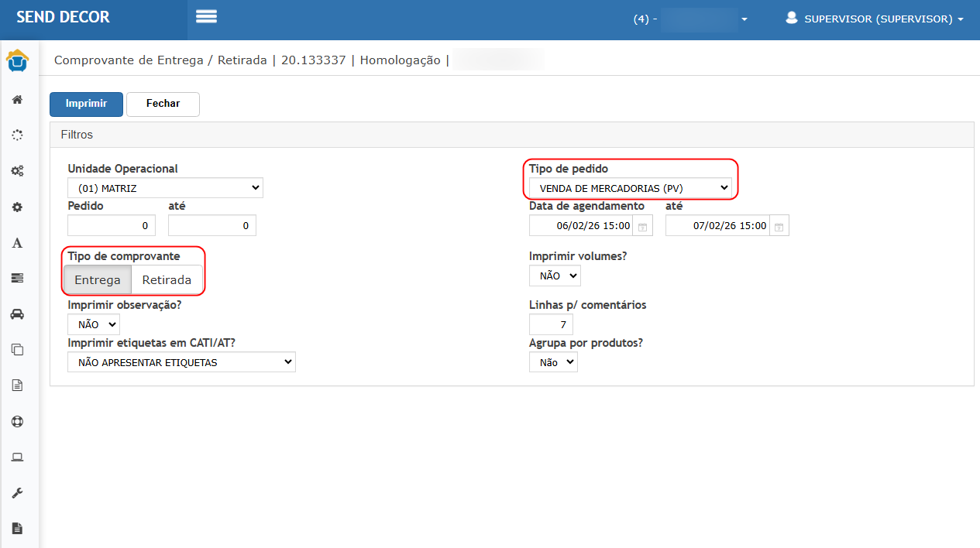Click the Imprimir button
Image resolution: width=980 pixels, height=548 pixels.
pos(86,104)
